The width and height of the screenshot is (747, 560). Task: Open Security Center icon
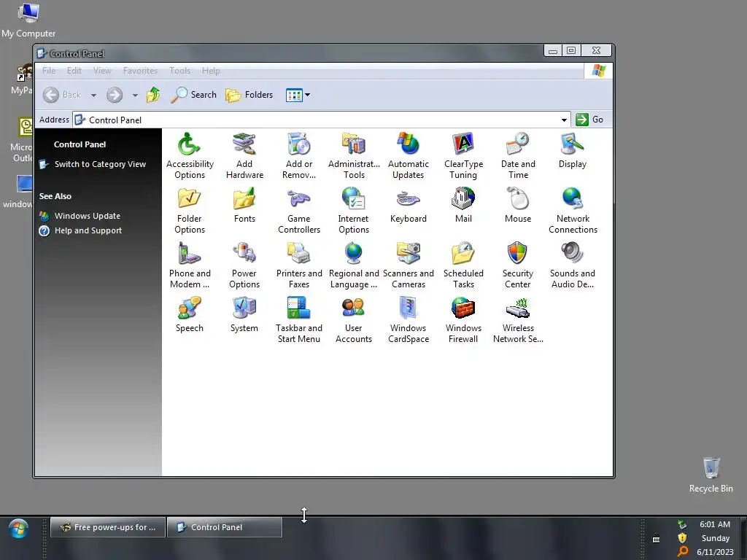point(518,265)
